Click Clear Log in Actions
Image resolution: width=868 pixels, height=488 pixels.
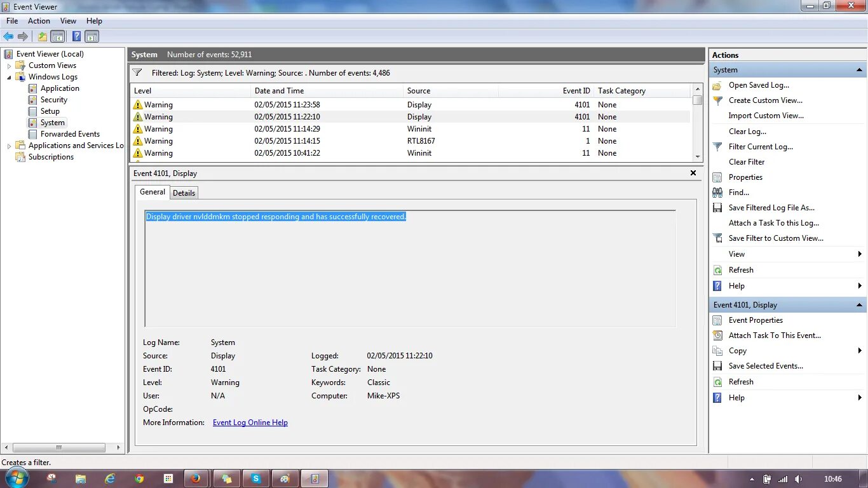tap(747, 132)
